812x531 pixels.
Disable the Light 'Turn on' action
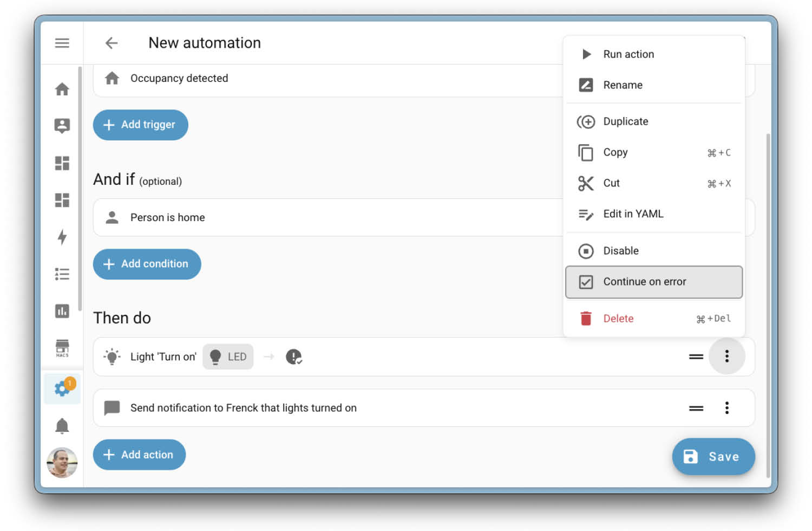pyautogui.click(x=621, y=250)
